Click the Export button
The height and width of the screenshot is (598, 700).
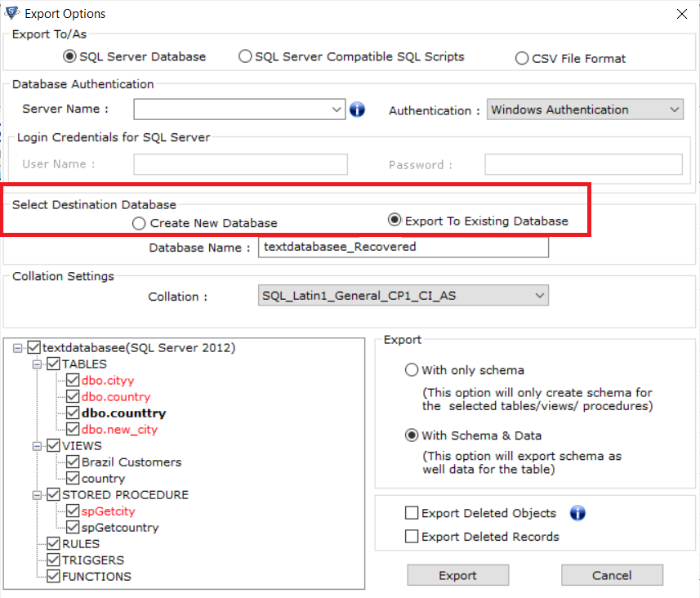point(457,575)
